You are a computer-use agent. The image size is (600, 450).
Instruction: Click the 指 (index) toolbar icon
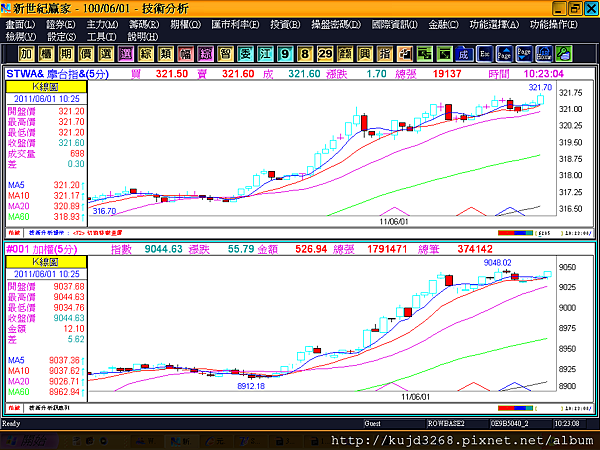point(385,54)
